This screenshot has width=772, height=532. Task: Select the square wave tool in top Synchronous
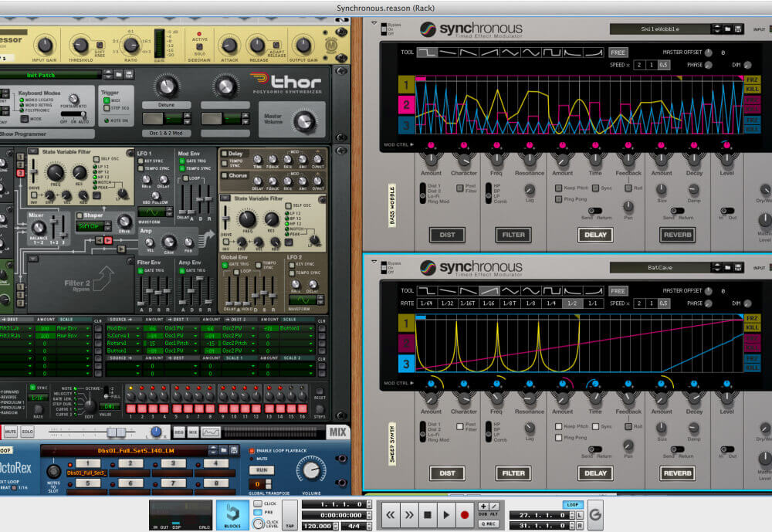[551, 53]
